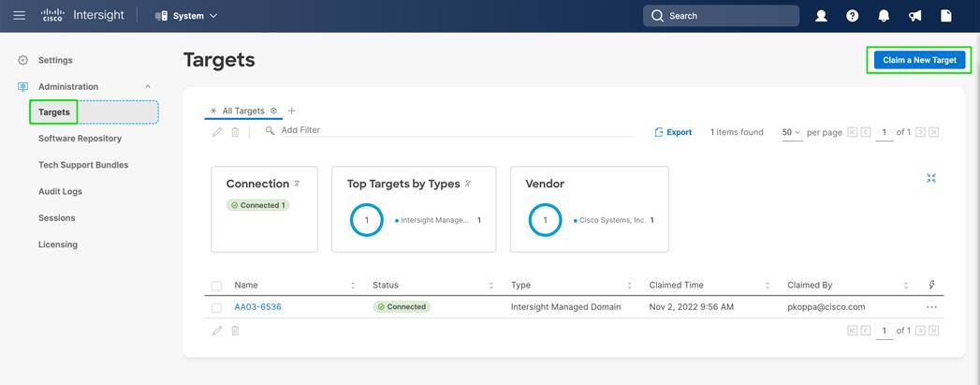Go to first page in top pagination
980x385 pixels.
[853, 132]
